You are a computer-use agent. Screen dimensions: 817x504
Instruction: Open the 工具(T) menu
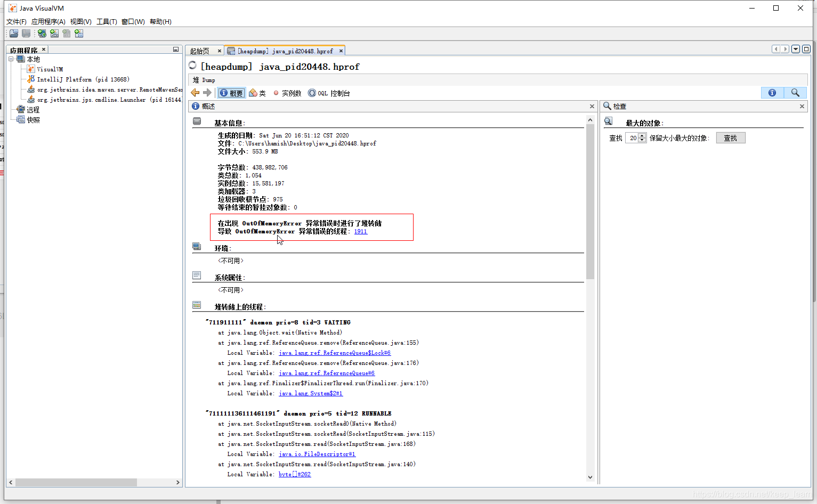107,22
